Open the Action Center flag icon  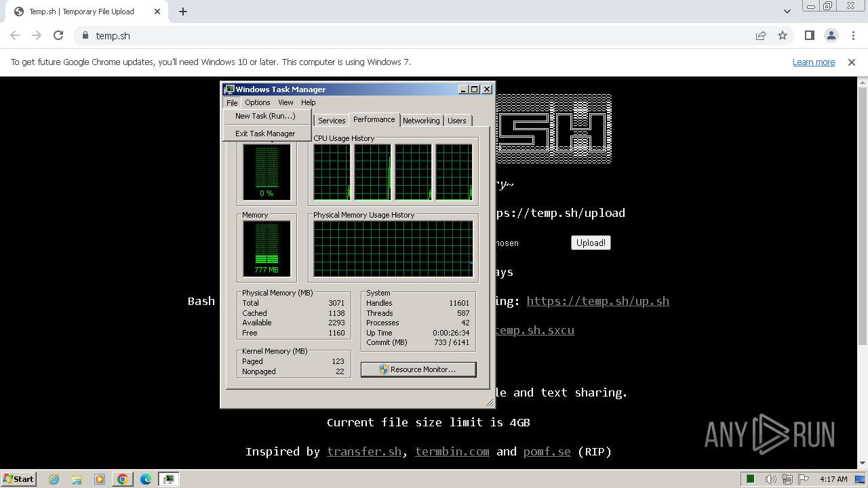pos(804,479)
